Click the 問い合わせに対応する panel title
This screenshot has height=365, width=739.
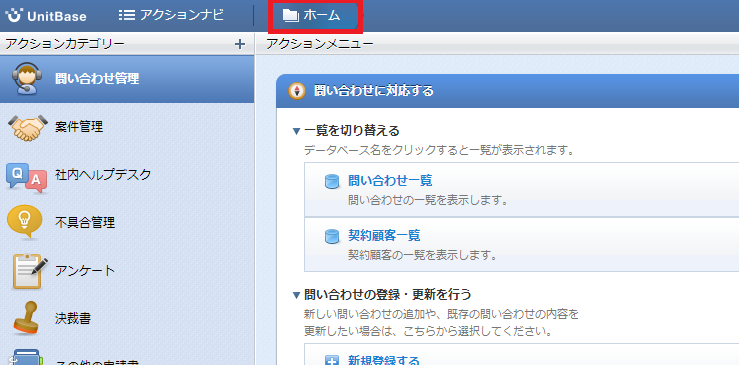pos(374,91)
